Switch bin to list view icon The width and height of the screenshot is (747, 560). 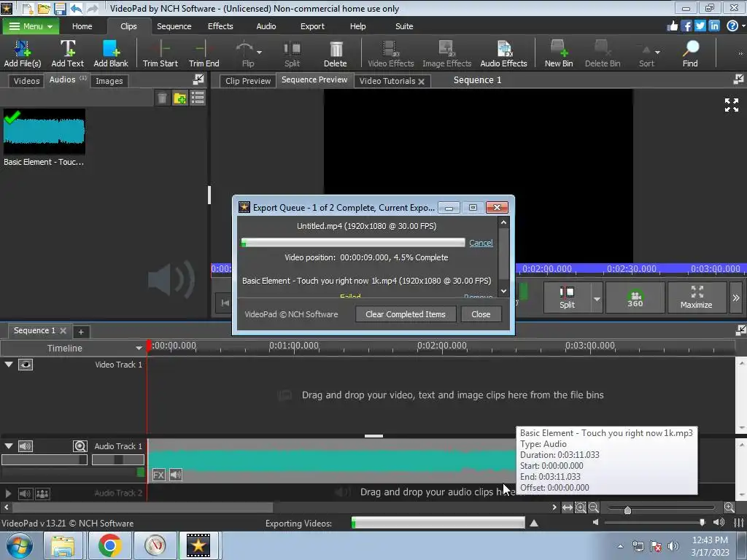(198, 98)
